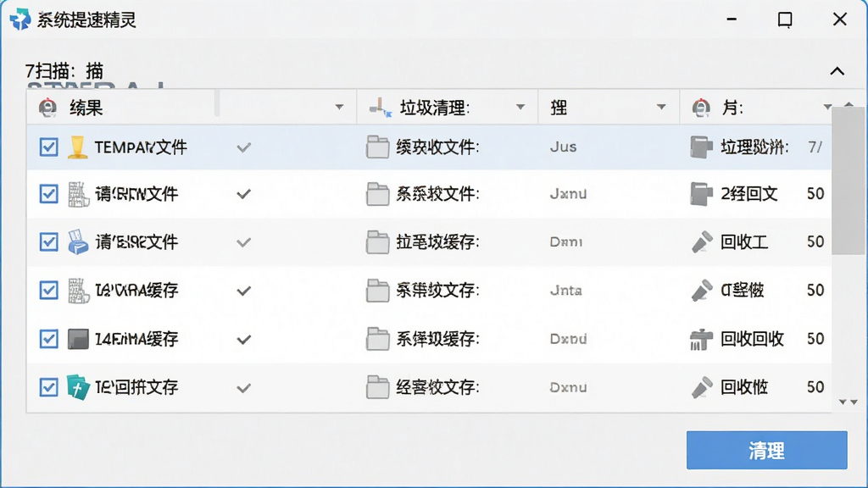The image size is (868, 488).
Task: Click the shredder icon beside 回收回收
Action: 701,339
